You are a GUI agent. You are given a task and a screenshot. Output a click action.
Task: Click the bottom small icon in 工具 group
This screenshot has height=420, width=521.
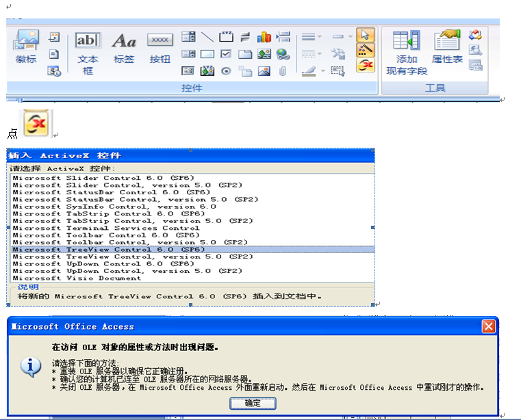475,65
